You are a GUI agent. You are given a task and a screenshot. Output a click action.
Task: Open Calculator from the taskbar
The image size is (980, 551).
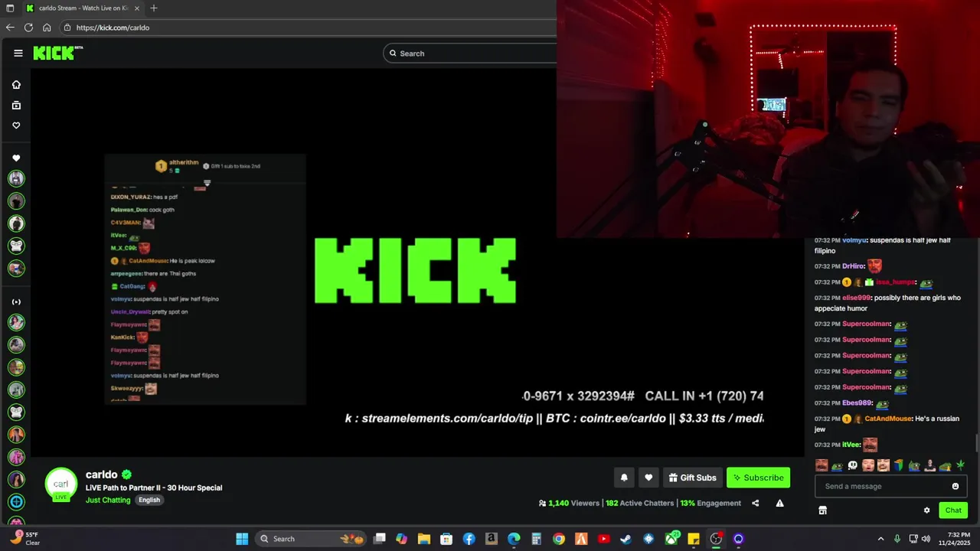536,539
